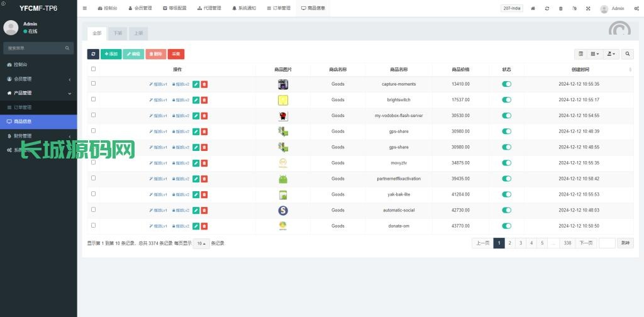Expand 会员管理 in the left sidebar

tap(38, 79)
